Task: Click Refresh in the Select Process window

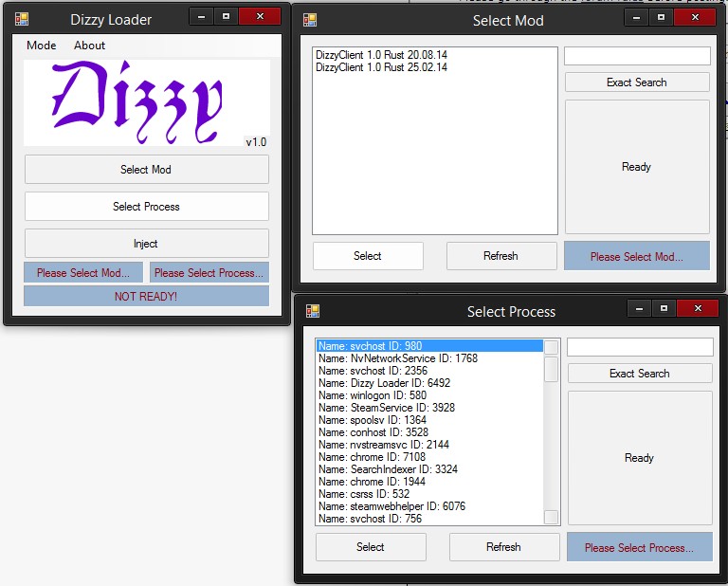Action: point(503,547)
